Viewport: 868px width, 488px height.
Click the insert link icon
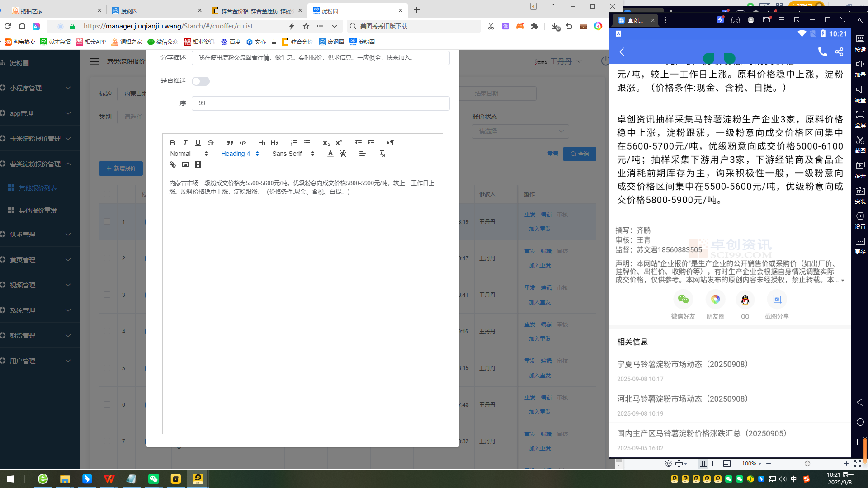173,164
